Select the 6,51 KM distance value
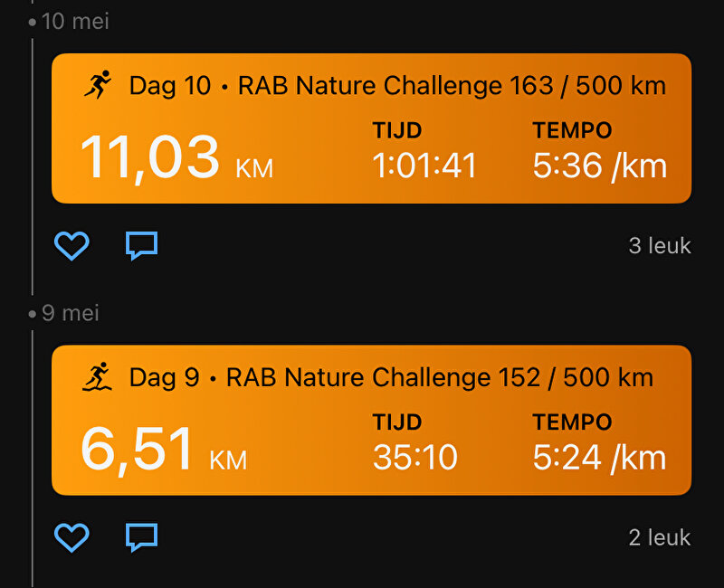Screen dimensions: 724x588 coord(164,450)
